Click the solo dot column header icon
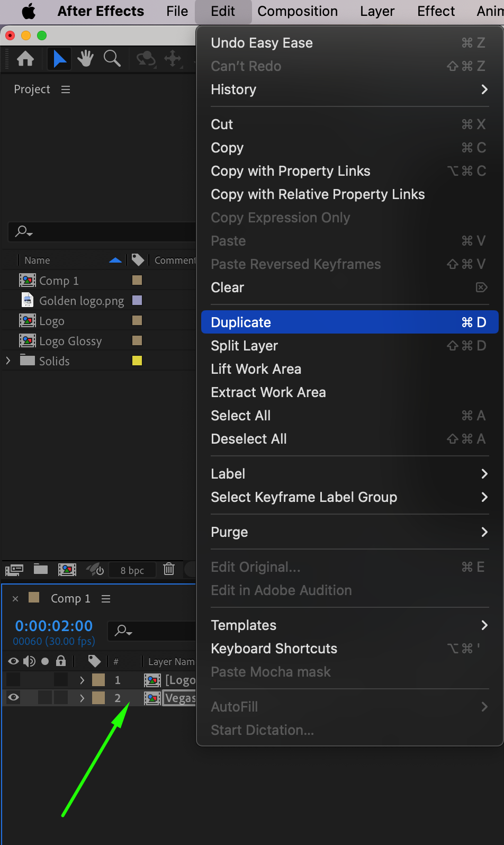Image resolution: width=504 pixels, height=845 pixels. point(45,661)
